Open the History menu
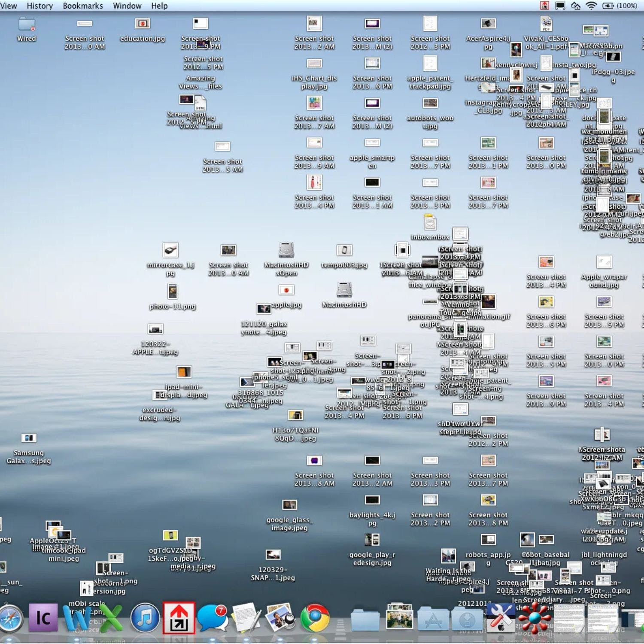Screen dimensions: 644x644 click(39, 6)
